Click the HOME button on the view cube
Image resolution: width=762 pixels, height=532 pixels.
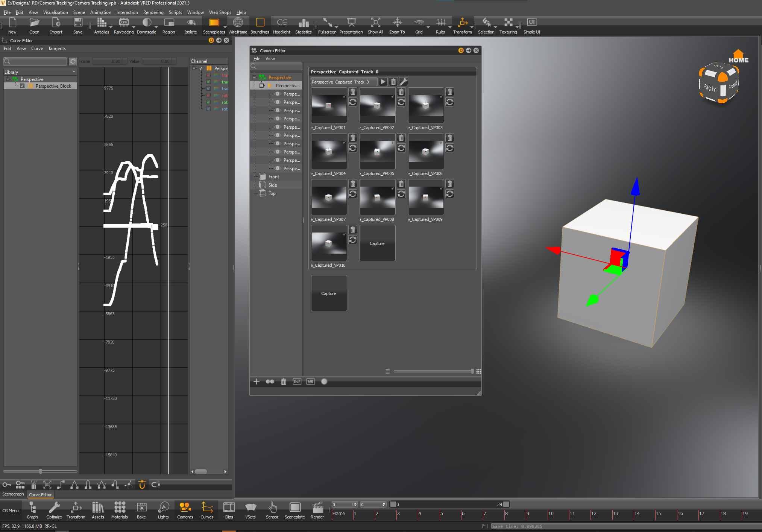pyautogui.click(x=738, y=57)
